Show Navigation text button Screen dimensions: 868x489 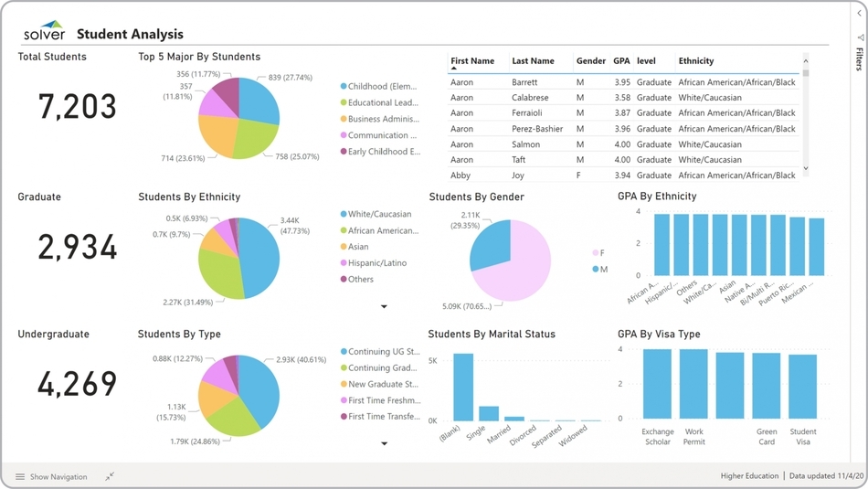(58, 476)
